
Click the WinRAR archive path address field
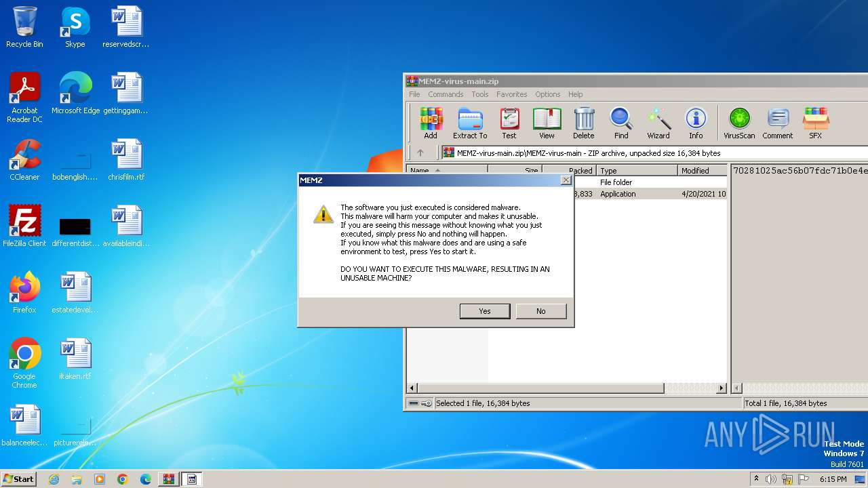coord(654,153)
